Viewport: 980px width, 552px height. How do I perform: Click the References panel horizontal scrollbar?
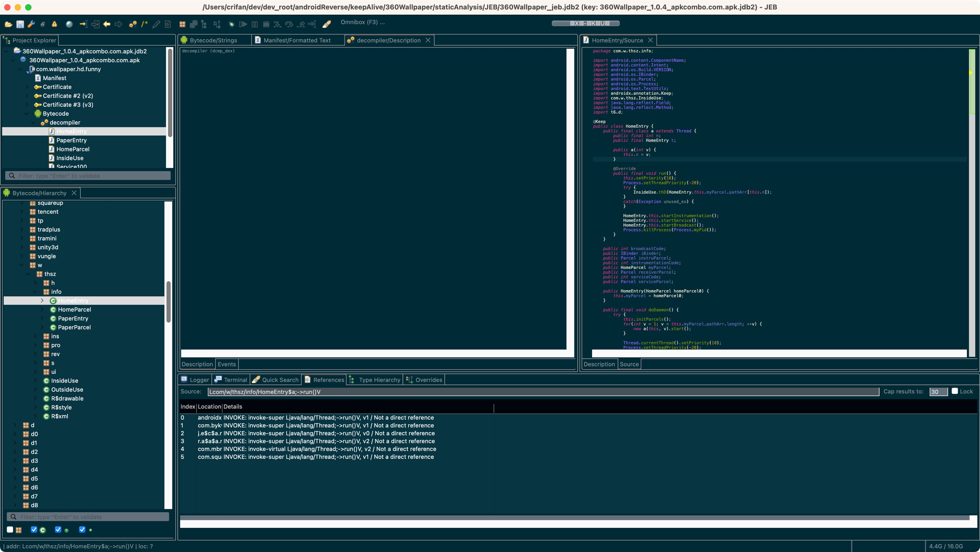[x=575, y=518]
